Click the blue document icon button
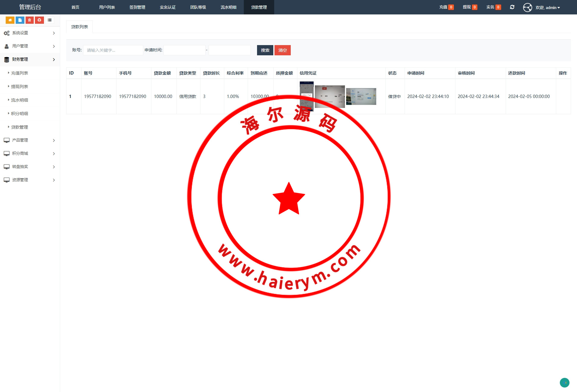Image resolution: width=577 pixels, height=392 pixels. [20, 20]
